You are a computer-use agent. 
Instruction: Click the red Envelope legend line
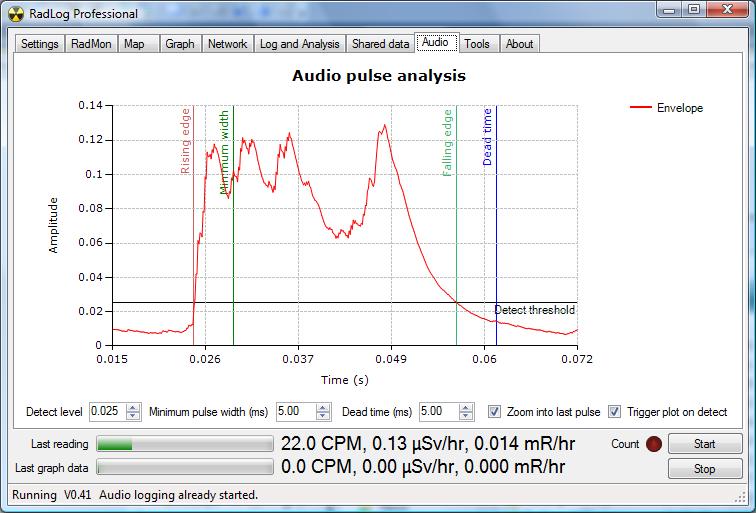(x=640, y=108)
